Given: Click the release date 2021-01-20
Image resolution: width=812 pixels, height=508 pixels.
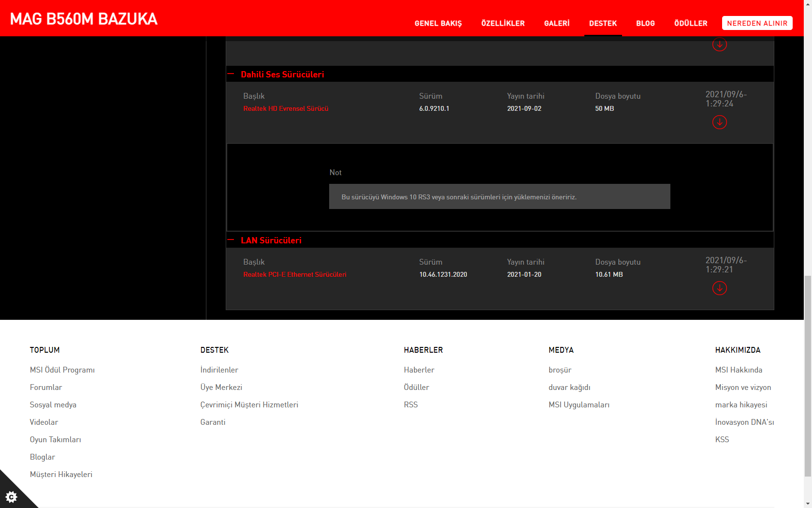Looking at the screenshot, I should 524,274.
